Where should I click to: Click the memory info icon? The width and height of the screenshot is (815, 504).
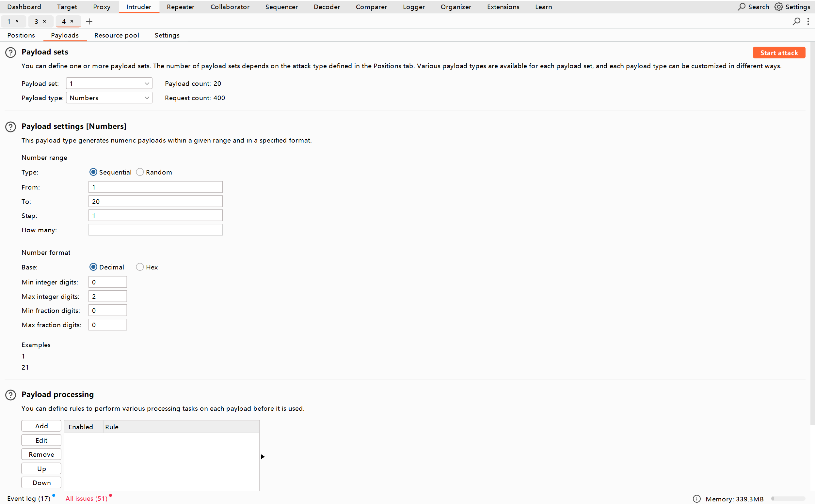696,499
